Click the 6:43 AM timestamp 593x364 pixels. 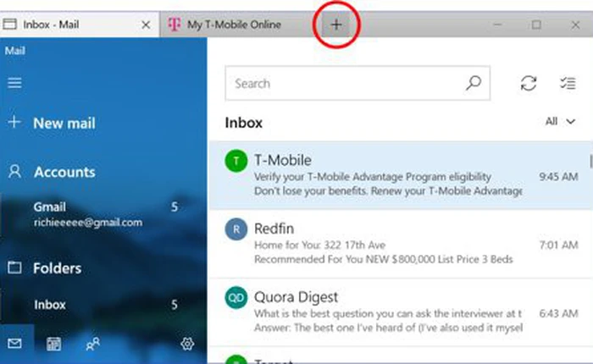pos(558,313)
